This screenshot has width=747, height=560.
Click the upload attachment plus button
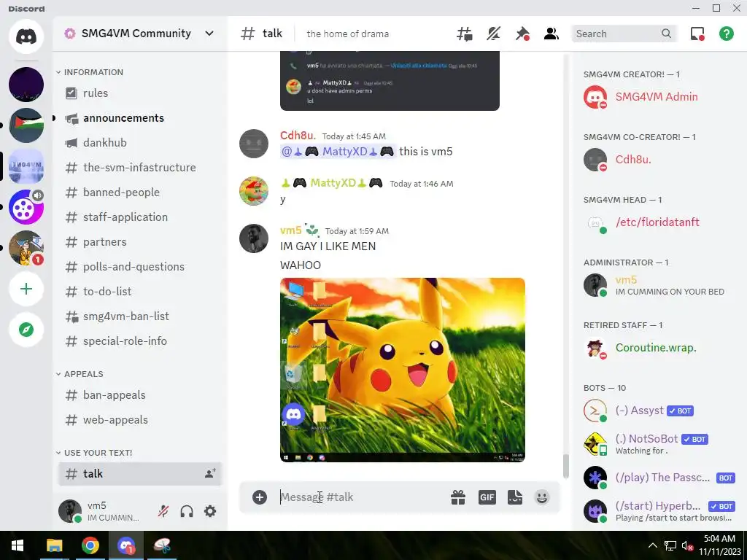pyautogui.click(x=260, y=497)
